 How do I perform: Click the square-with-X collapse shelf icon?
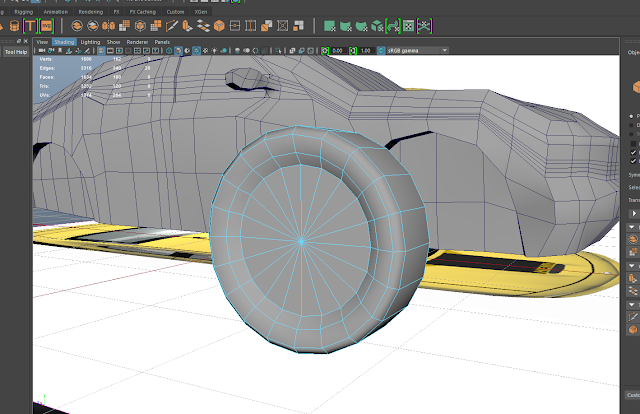[282, 26]
